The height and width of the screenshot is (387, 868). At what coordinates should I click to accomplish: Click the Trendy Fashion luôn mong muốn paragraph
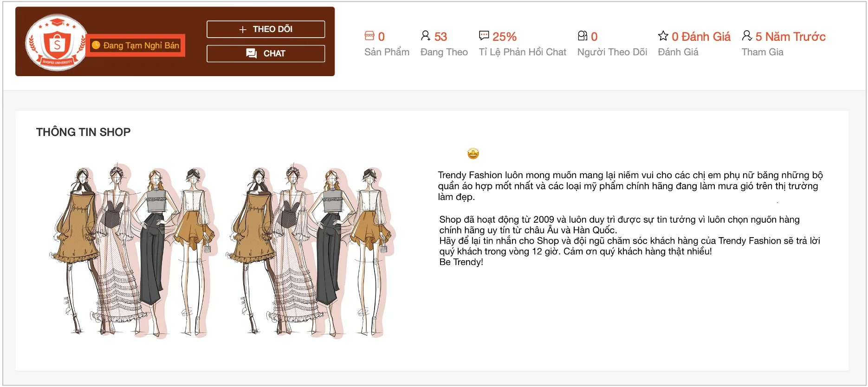click(x=630, y=186)
